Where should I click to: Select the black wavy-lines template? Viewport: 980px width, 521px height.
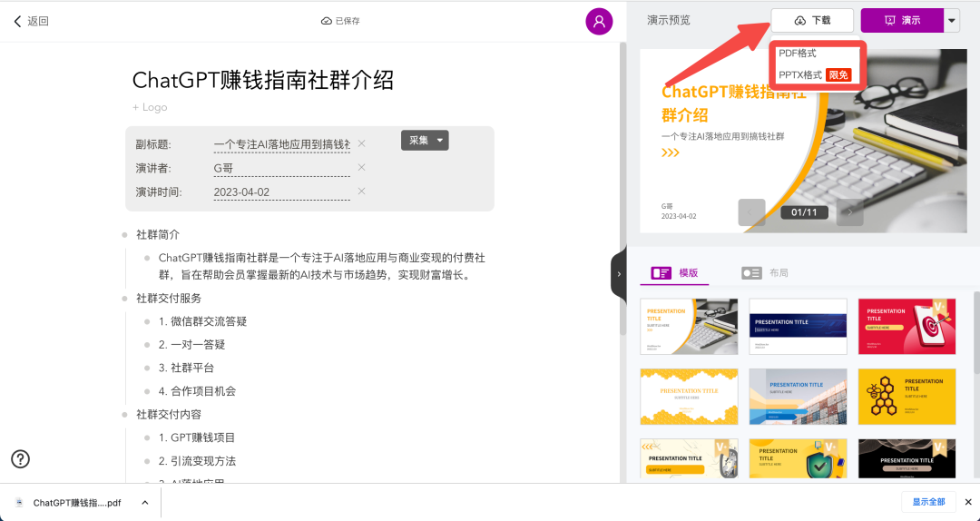tap(906, 459)
